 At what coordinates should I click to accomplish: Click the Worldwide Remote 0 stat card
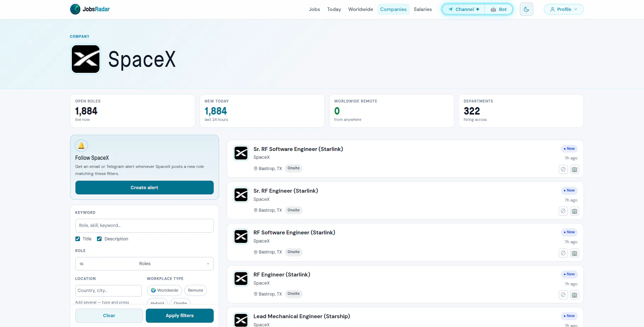pyautogui.click(x=391, y=111)
